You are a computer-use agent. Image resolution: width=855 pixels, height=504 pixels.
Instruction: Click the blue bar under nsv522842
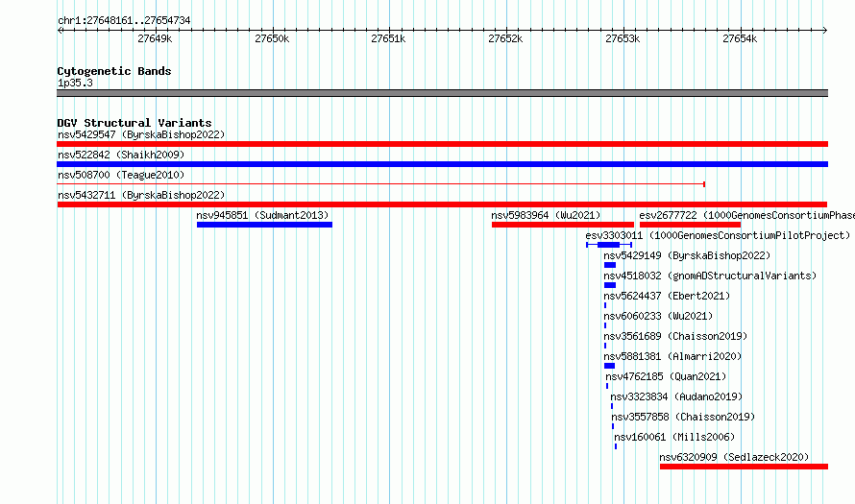tap(442, 164)
